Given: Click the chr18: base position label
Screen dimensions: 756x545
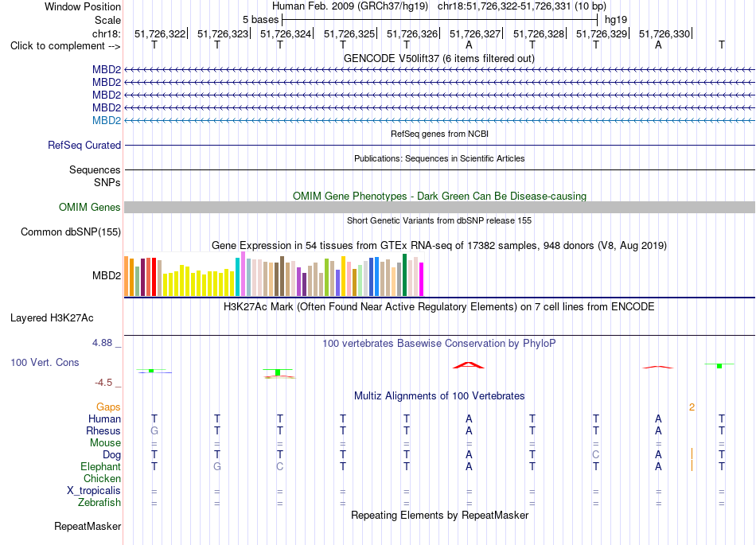Looking at the screenshot, I should click(x=107, y=33).
